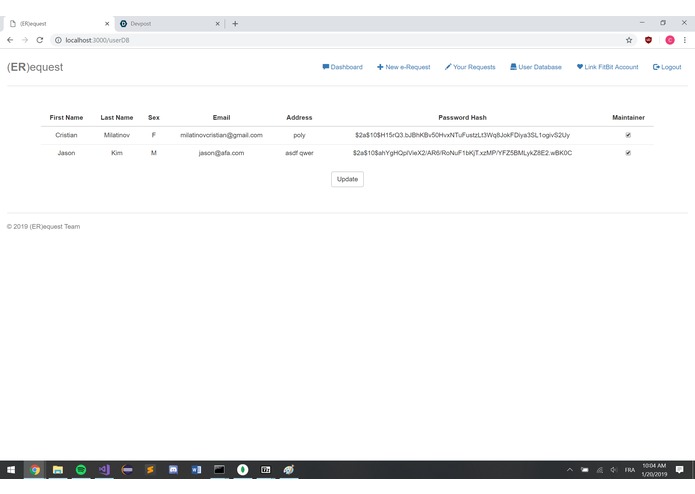The height and width of the screenshot is (494, 695).
Task: Click the FRA language indicator
Action: (x=629, y=470)
